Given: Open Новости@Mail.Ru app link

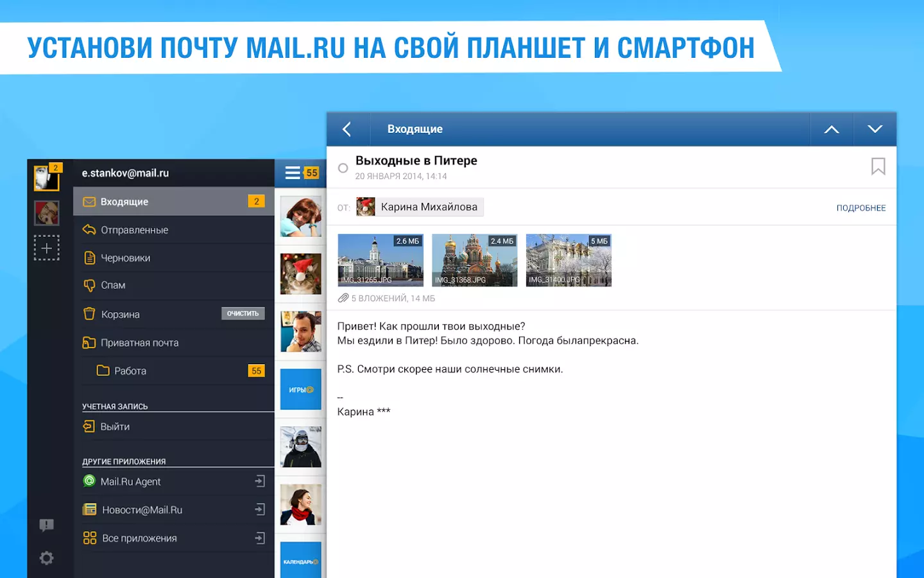Looking at the screenshot, I should point(174,510).
